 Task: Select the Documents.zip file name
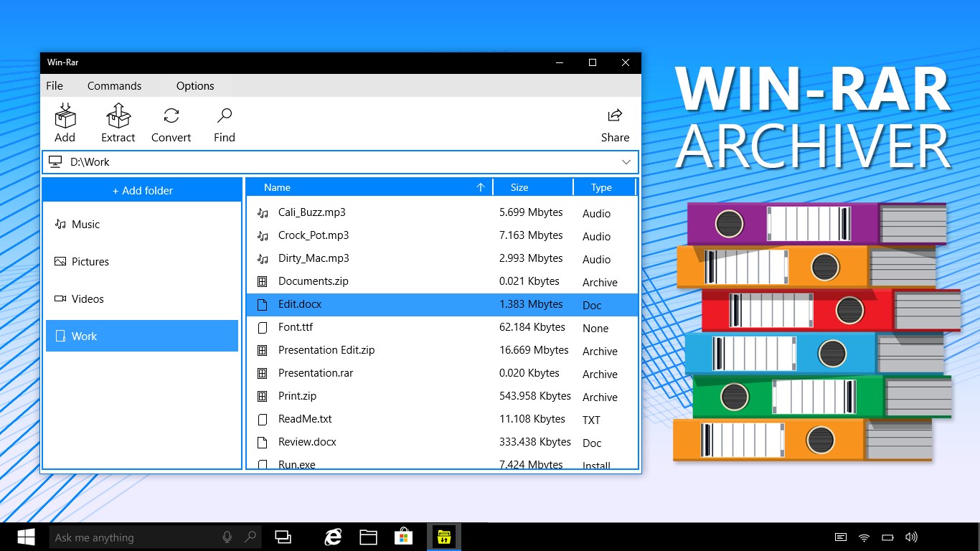point(314,281)
